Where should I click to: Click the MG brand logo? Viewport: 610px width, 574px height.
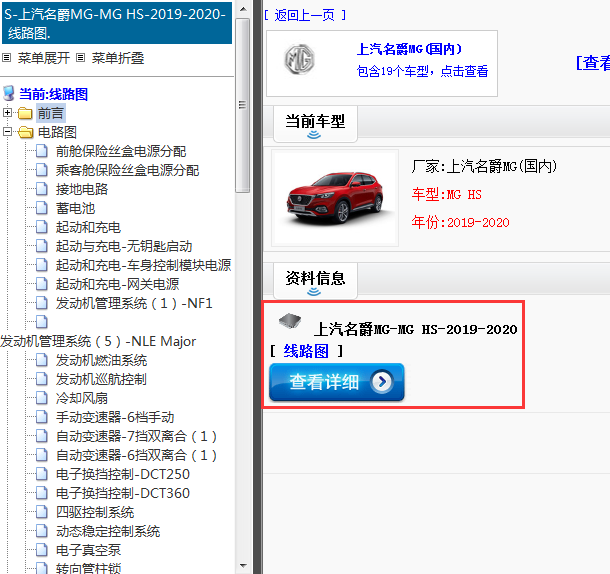(299, 60)
